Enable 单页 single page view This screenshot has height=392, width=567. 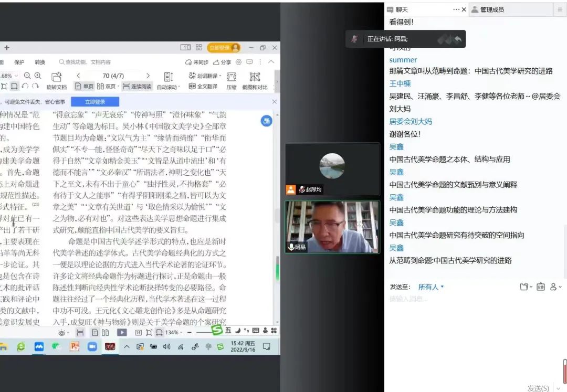click(85, 86)
